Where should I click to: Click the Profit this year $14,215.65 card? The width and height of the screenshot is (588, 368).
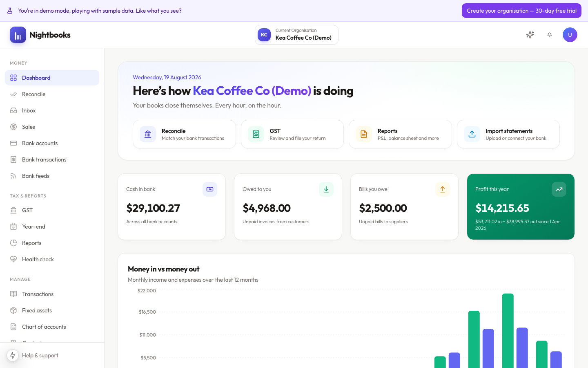pos(521,207)
